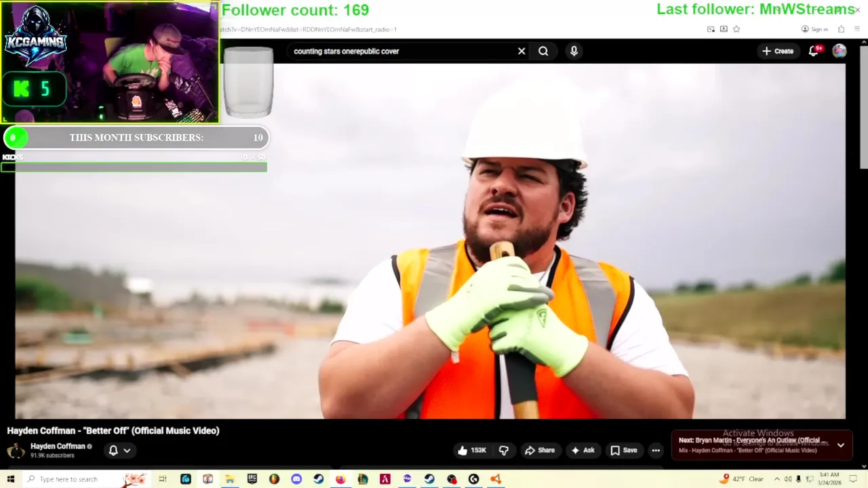Open the browser extensions puzzle icon
This screenshot has height=488, width=868.
coord(841,29)
